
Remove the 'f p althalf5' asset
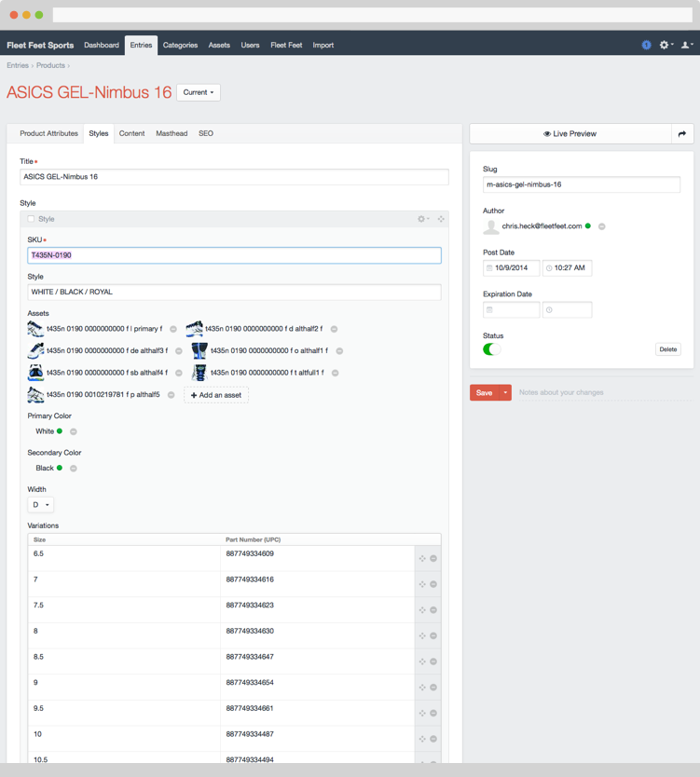coord(171,395)
